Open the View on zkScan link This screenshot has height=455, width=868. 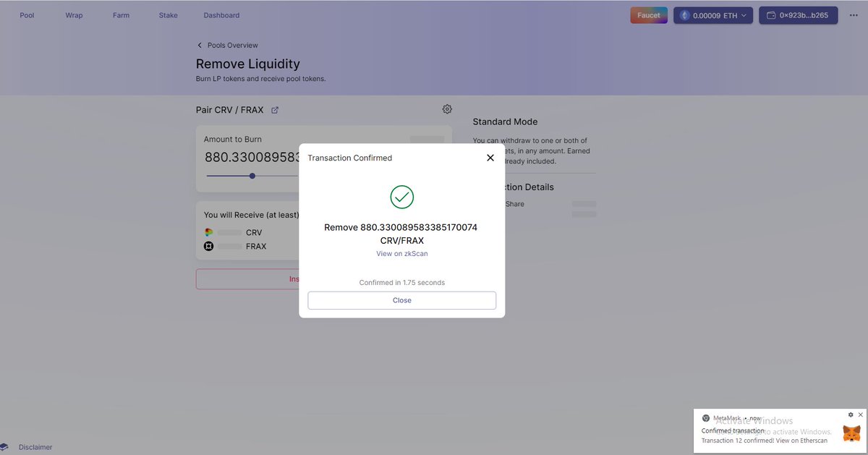(402, 254)
